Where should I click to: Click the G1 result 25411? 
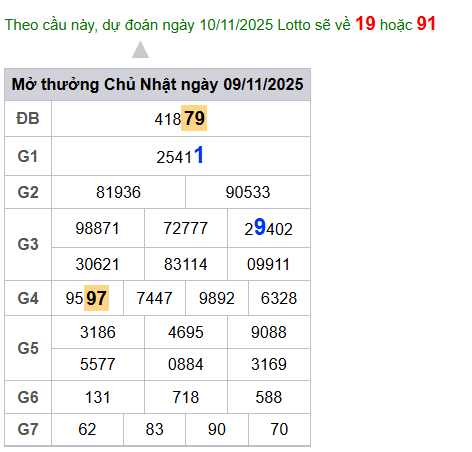(x=180, y=156)
